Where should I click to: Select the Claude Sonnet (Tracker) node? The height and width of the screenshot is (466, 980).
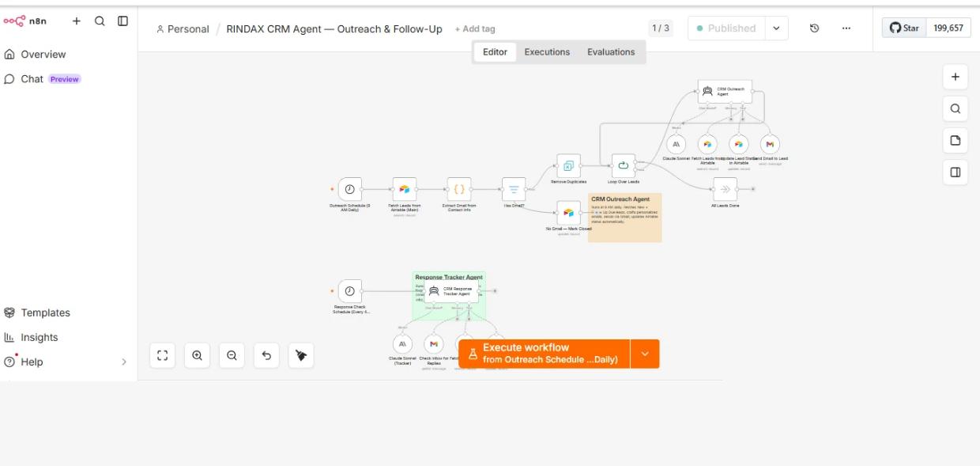(x=403, y=344)
